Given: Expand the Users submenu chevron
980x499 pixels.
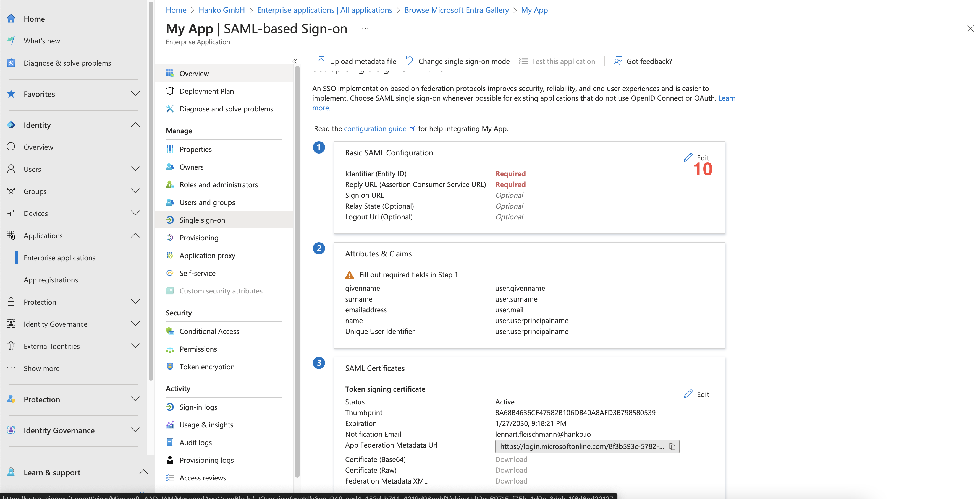Looking at the screenshot, I should (135, 169).
